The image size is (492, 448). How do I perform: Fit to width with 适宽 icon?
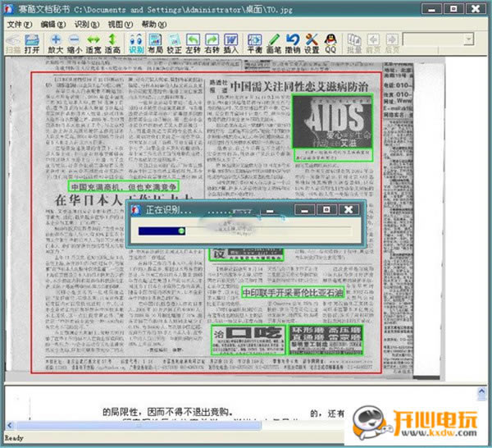tap(93, 43)
